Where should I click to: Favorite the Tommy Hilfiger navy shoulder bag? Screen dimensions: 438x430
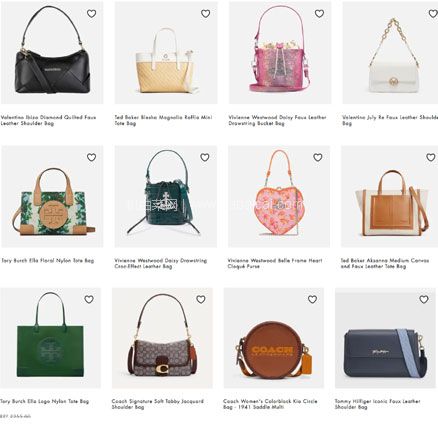[x=424, y=299]
